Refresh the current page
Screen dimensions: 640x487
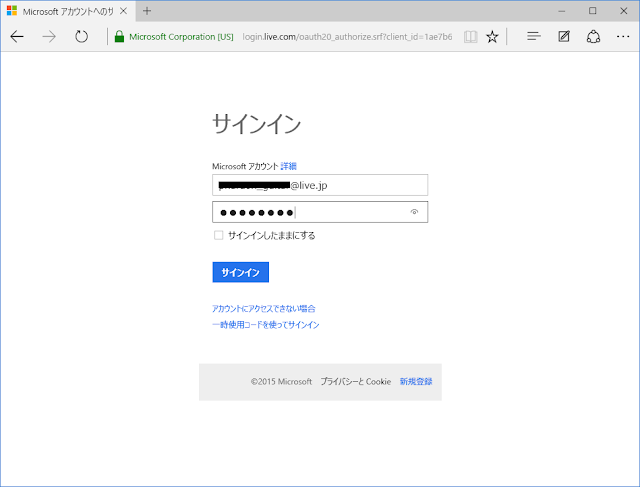82,37
